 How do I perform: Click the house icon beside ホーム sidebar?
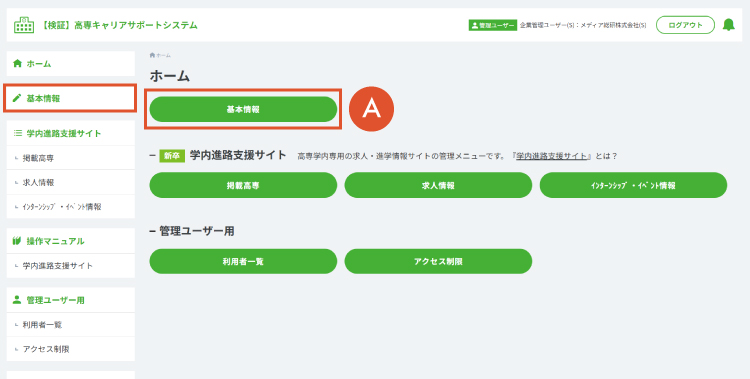(17, 64)
